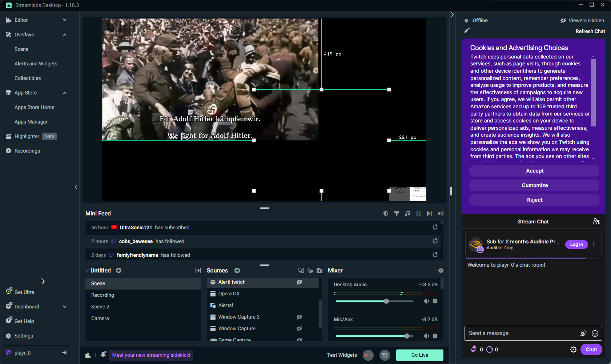
Task: Add a new source with plus icon
Action: point(237,271)
